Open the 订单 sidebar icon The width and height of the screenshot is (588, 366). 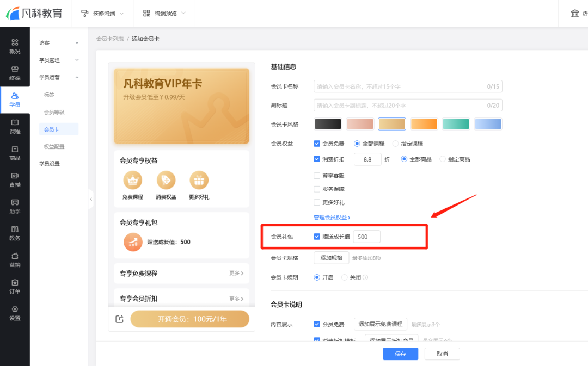15,287
